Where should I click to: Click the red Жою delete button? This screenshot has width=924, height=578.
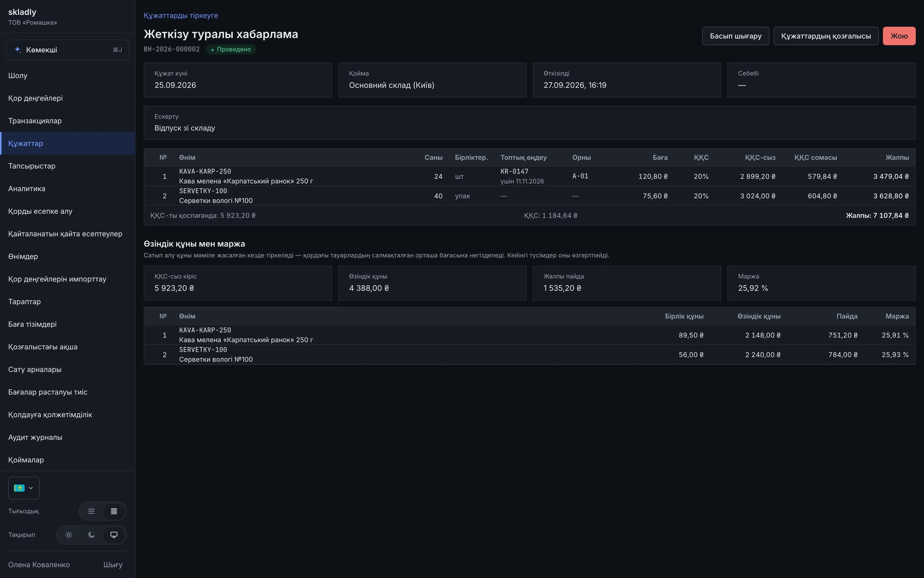[899, 36]
